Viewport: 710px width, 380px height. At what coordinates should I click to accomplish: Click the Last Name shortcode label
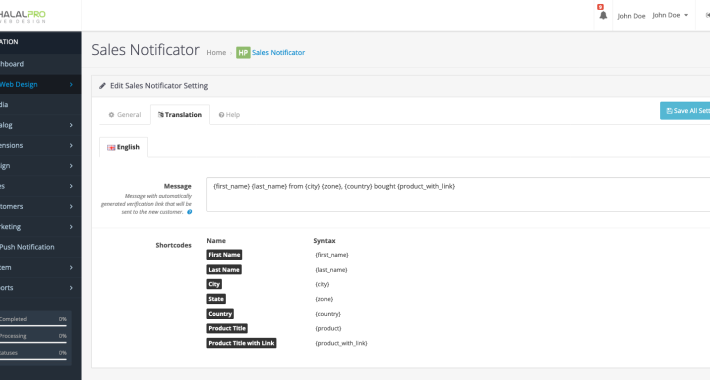(x=224, y=269)
